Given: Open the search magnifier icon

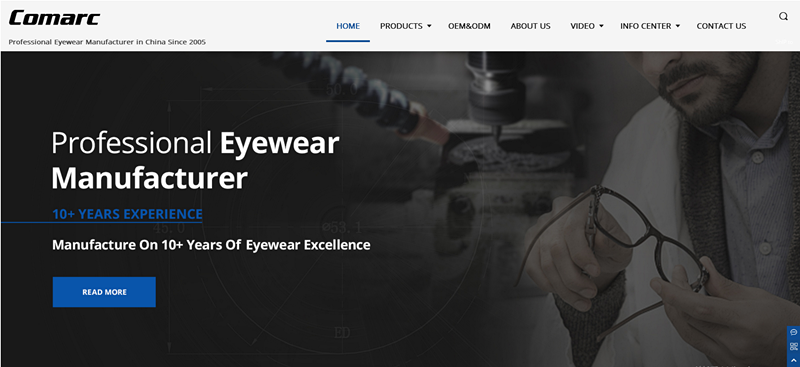Looking at the screenshot, I should (x=783, y=16).
